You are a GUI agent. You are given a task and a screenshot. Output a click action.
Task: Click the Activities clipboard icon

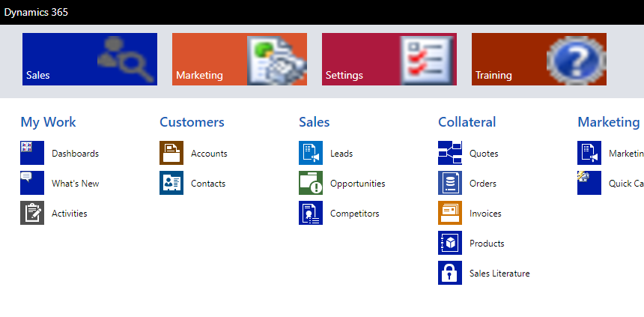point(32,213)
